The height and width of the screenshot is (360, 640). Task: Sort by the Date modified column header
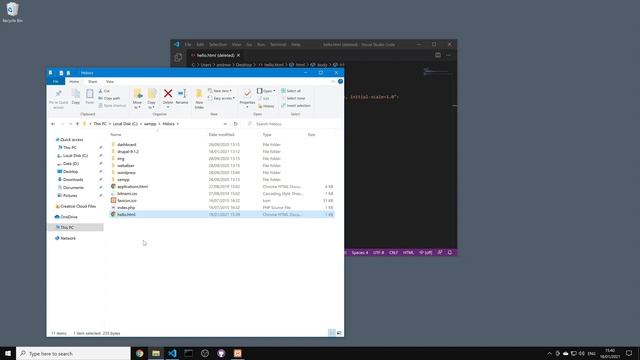click(221, 134)
